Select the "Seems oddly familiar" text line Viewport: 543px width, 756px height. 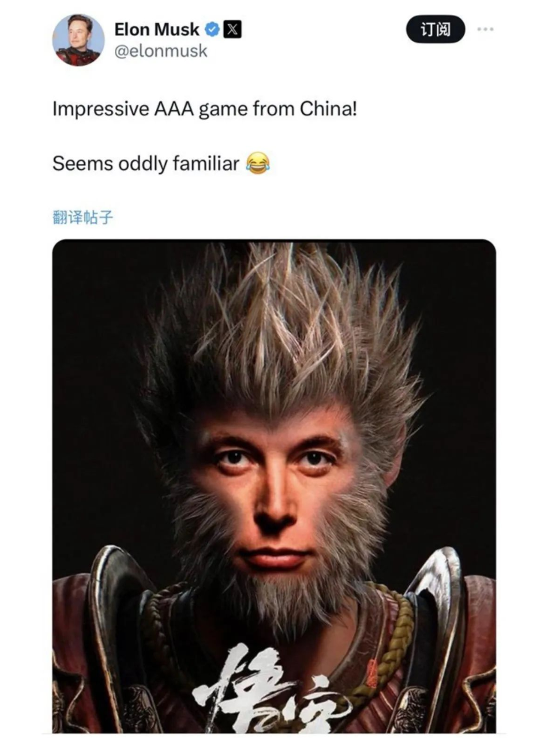click(x=146, y=164)
